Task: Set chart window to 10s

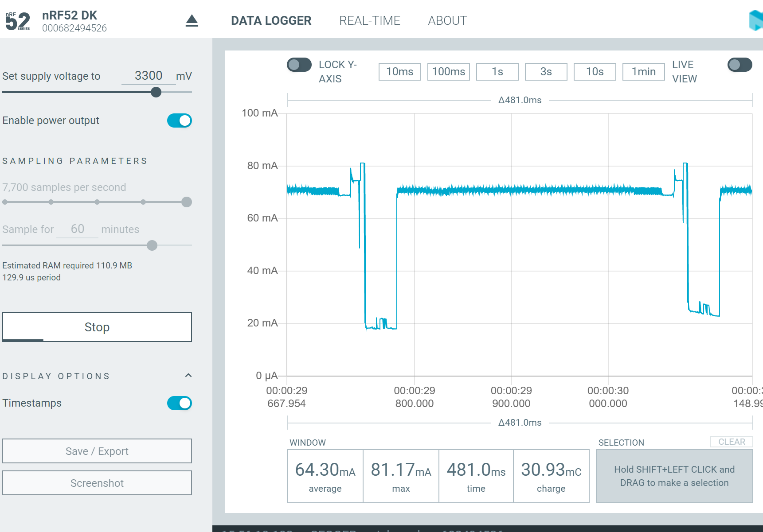Action: [x=595, y=72]
